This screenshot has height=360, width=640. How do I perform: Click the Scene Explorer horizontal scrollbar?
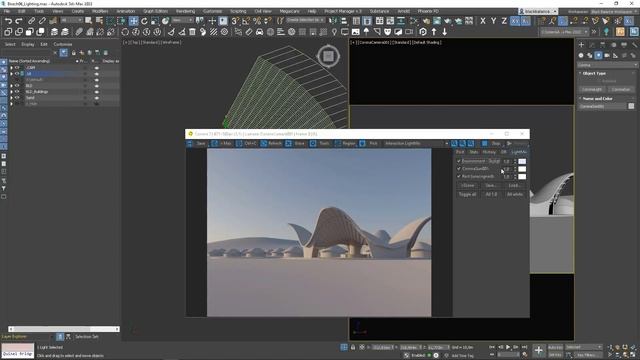[64, 329]
